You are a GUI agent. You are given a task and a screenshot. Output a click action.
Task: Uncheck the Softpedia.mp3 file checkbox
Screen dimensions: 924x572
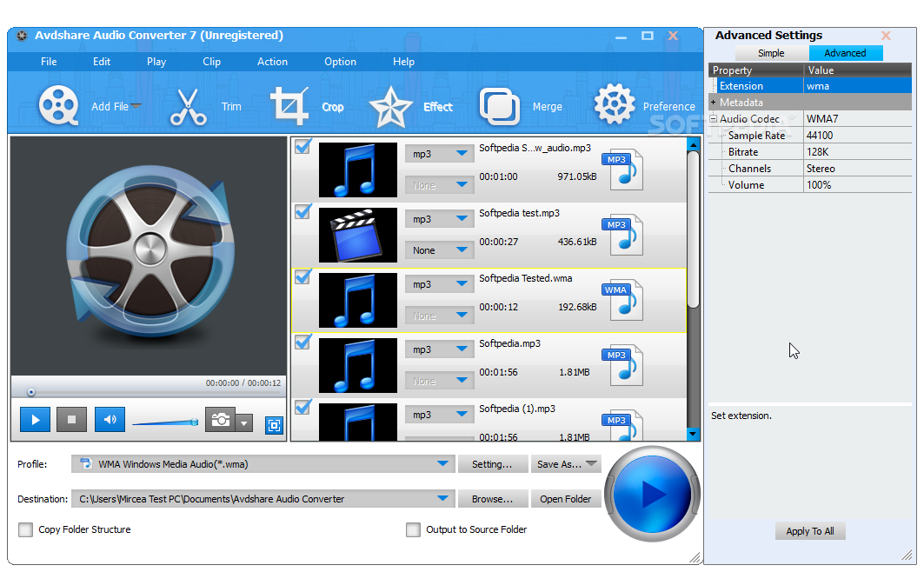(302, 343)
